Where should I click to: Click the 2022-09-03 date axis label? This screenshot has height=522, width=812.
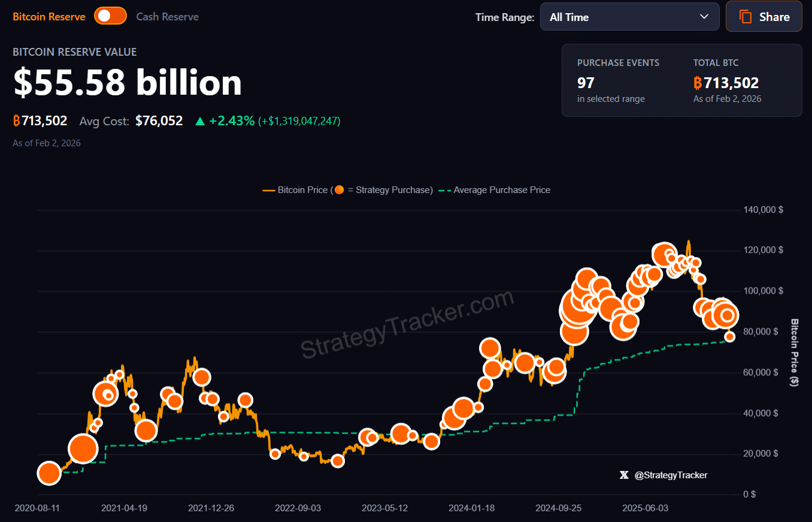click(298, 508)
